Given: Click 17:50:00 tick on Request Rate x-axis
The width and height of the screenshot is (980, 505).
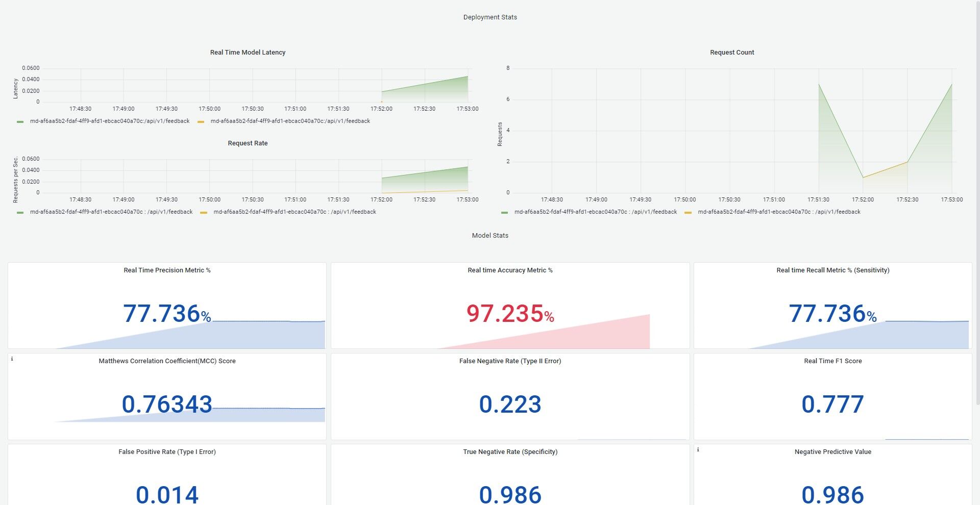Looking at the screenshot, I should pyautogui.click(x=209, y=200).
